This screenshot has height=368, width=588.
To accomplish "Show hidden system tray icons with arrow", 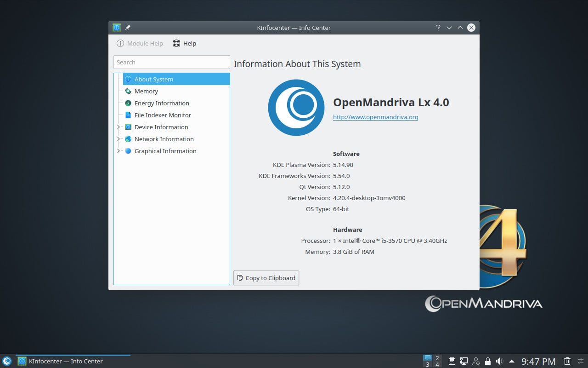I will (511, 361).
